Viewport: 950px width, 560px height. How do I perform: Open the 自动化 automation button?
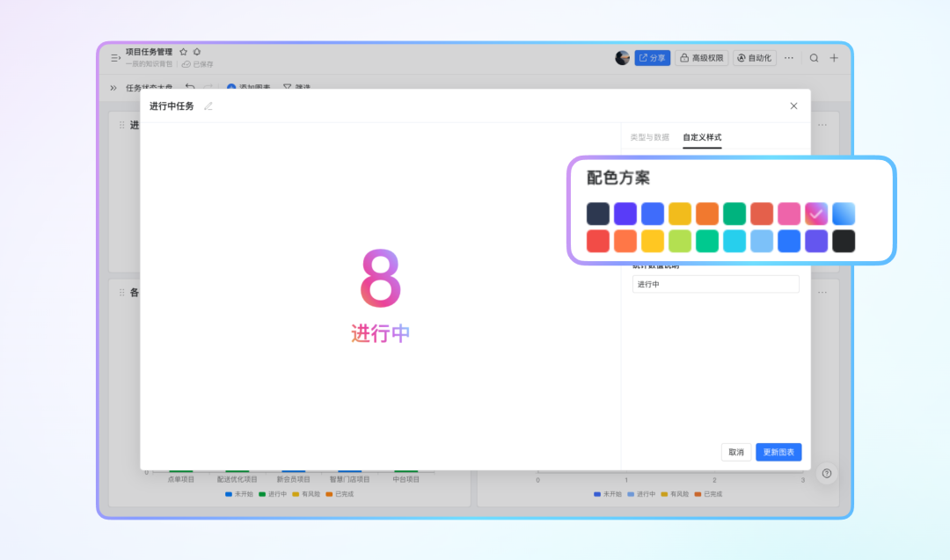click(x=754, y=58)
